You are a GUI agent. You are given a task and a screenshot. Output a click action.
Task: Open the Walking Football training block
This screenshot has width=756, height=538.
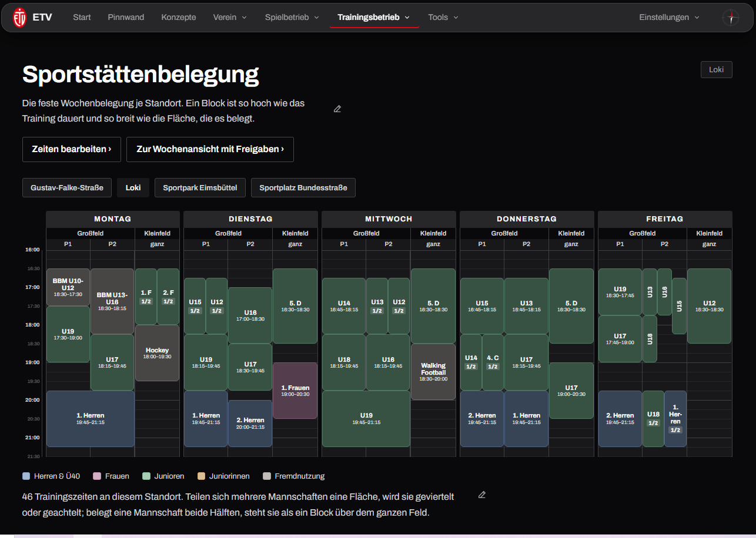point(433,372)
